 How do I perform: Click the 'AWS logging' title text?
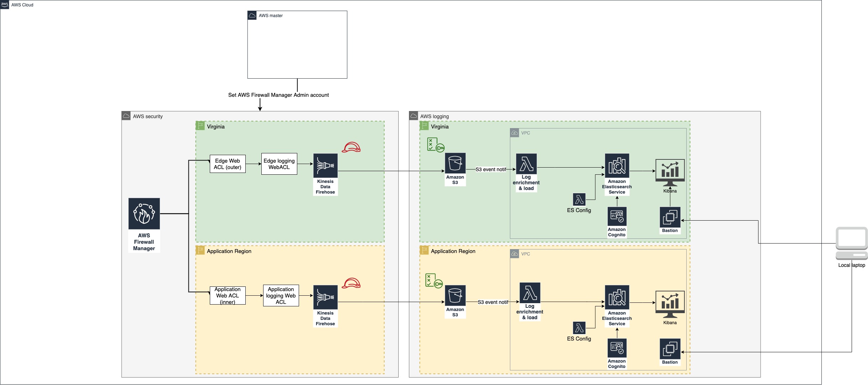coord(435,116)
